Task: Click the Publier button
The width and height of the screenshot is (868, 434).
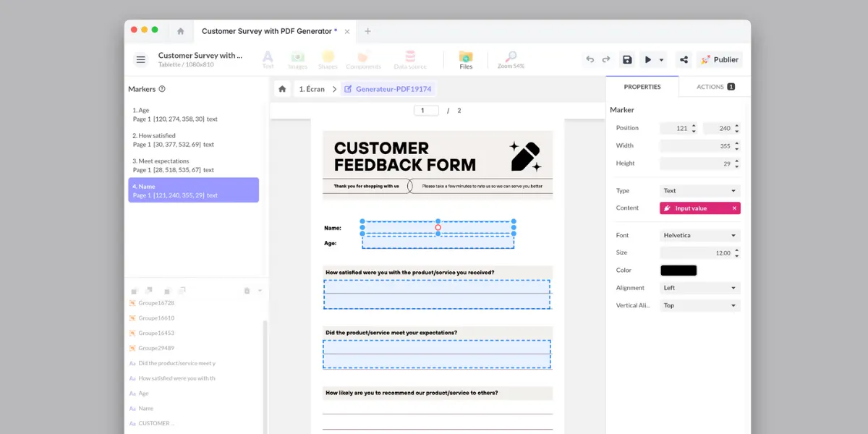Action: click(719, 60)
